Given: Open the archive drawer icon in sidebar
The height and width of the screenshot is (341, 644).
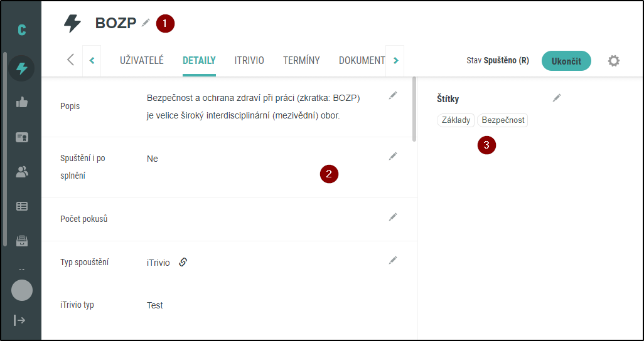Looking at the screenshot, I should (21, 241).
